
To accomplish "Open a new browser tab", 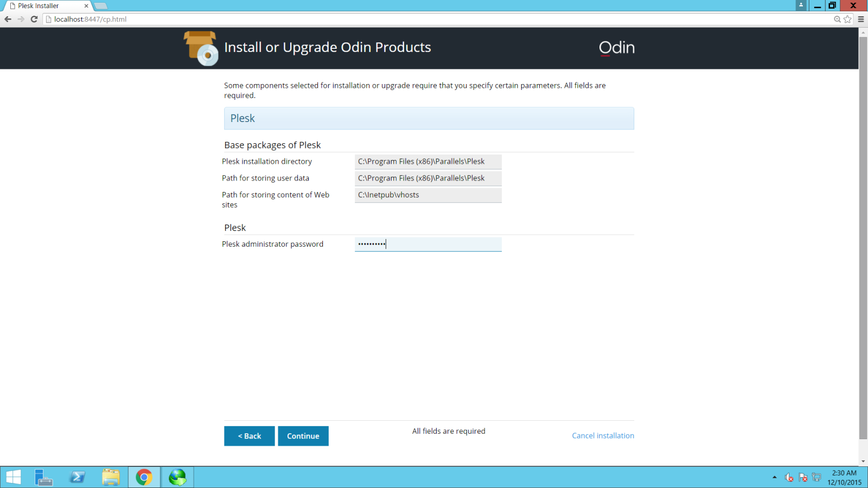I will pyautogui.click(x=101, y=6).
